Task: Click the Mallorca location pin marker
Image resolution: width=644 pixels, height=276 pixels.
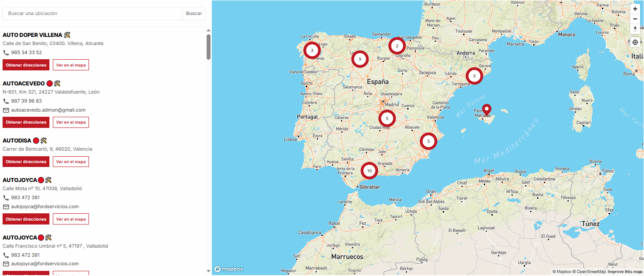Action: point(486,109)
